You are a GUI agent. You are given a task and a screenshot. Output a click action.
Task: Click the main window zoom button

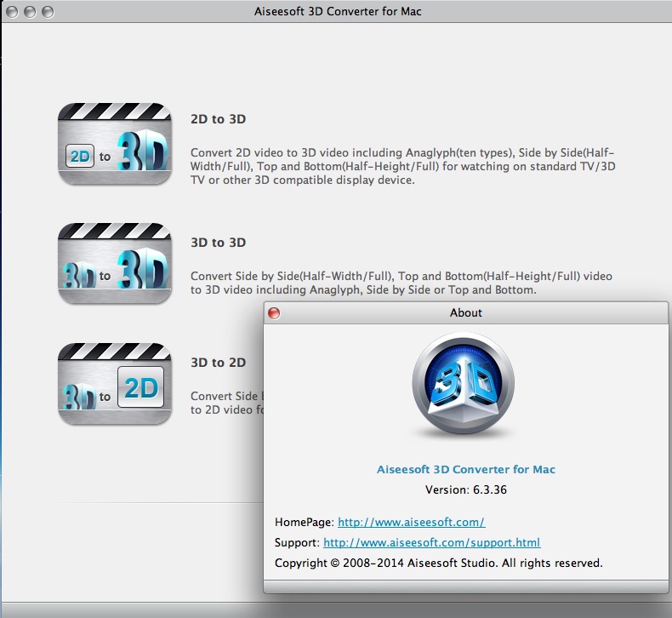[x=48, y=12]
